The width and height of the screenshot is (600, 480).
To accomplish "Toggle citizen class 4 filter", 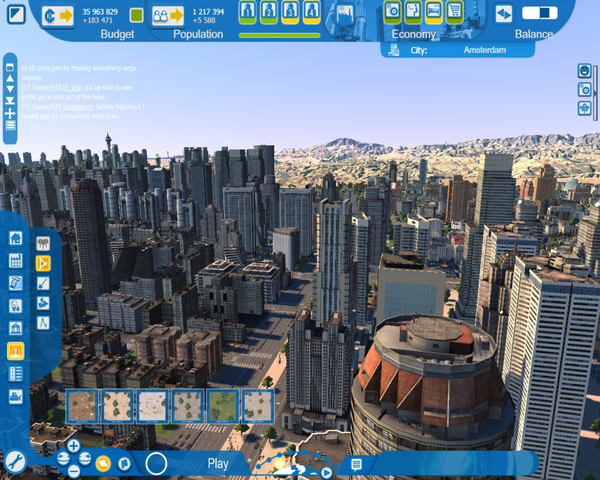I will (x=312, y=11).
